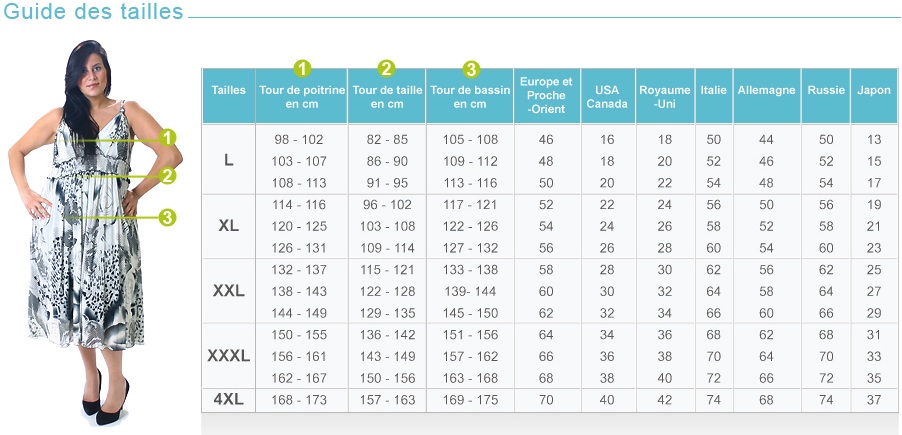Image resolution: width=902 pixels, height=435 pixels.
Task: Click the XXXL size row label
Action: pyautogui.click(x=228, y=356)
